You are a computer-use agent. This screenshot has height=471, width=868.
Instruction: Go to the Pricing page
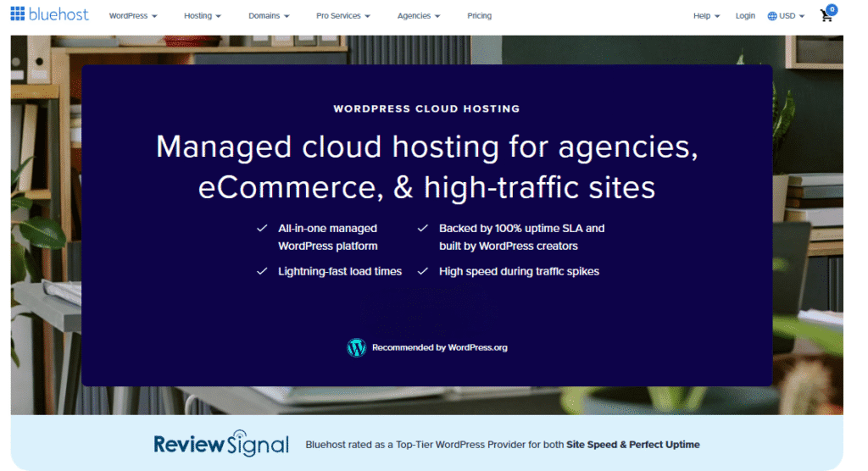click(480, 16)
